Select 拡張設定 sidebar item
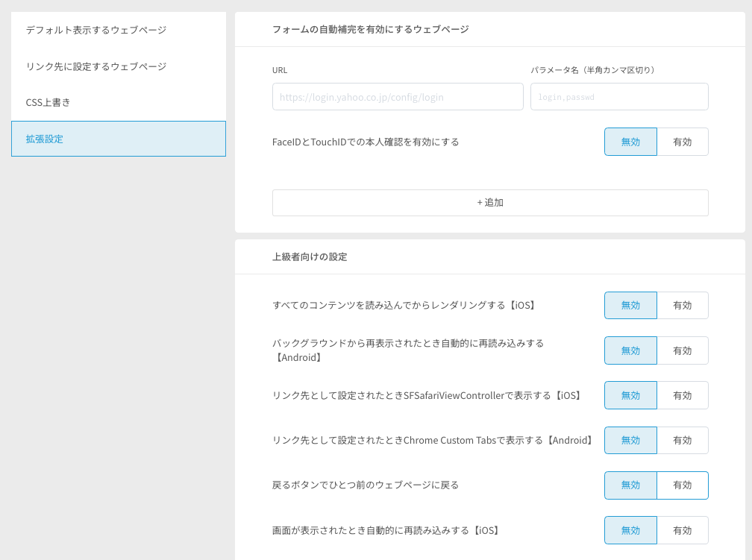Image resolution: width=752 pixels, height=560 pixels. [119, 139]
